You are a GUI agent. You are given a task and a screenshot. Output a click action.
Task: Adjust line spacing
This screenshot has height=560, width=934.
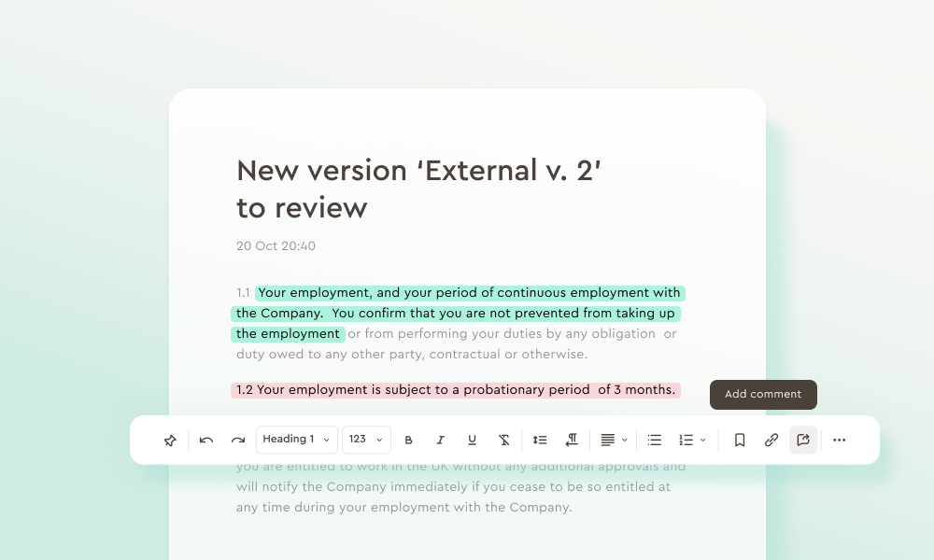tap(540, 441)
